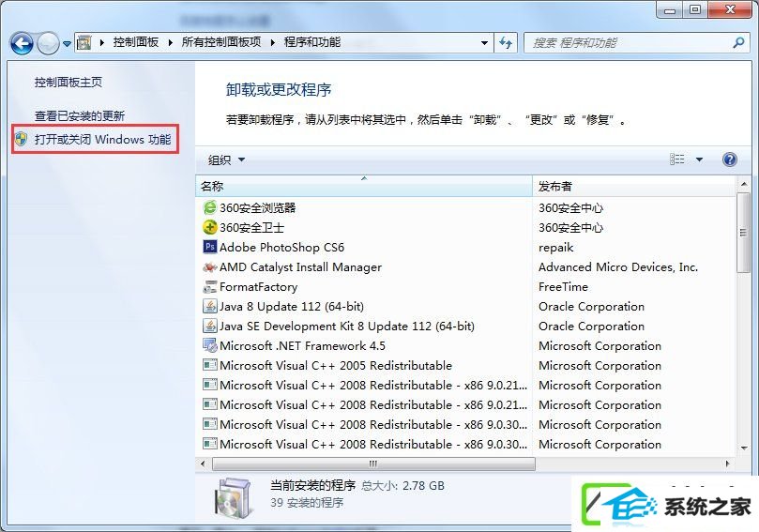Image resolution: width=759 pixels, height=532 pixels.
Task: Open the view options dropdown arrow
Action: coord(700,160)
